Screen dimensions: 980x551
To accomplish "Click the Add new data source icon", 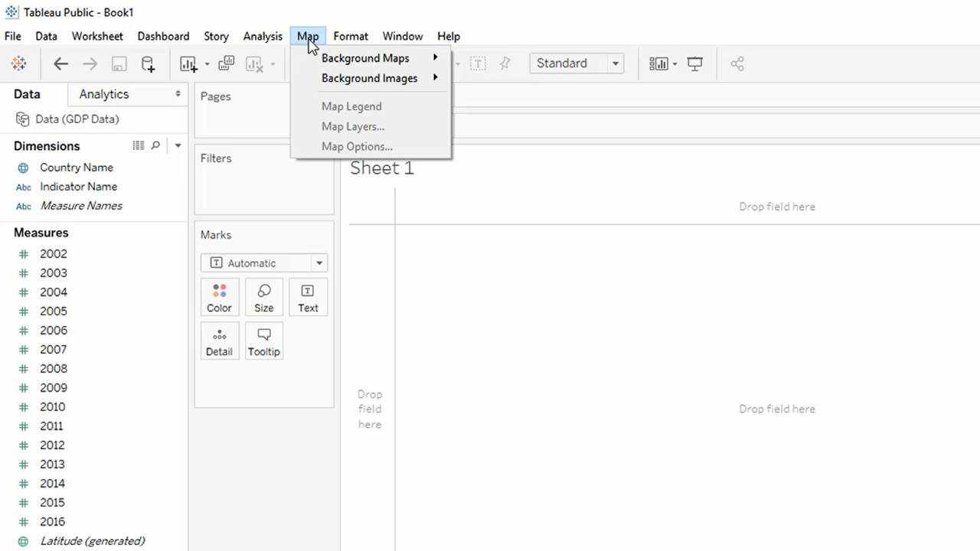I will 148,64.
